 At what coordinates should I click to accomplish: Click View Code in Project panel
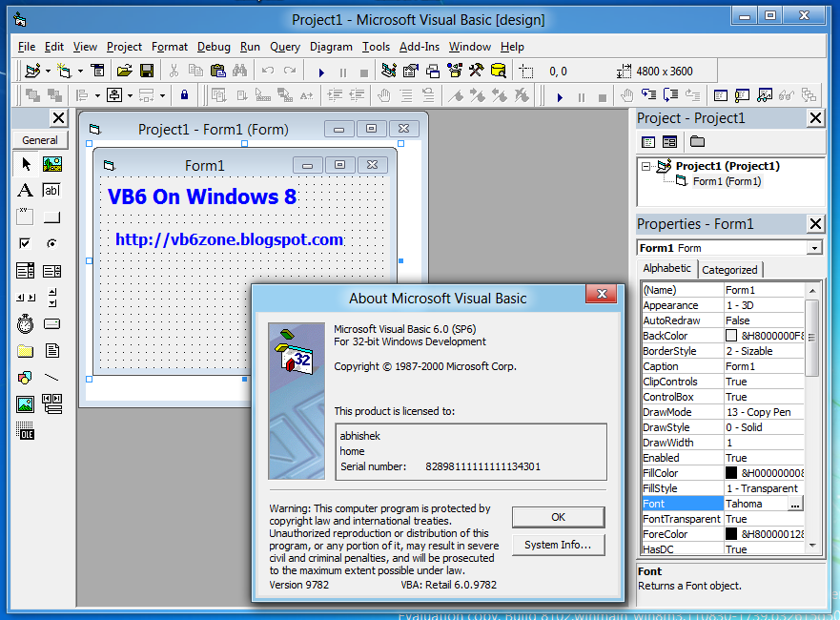[648, 142]
